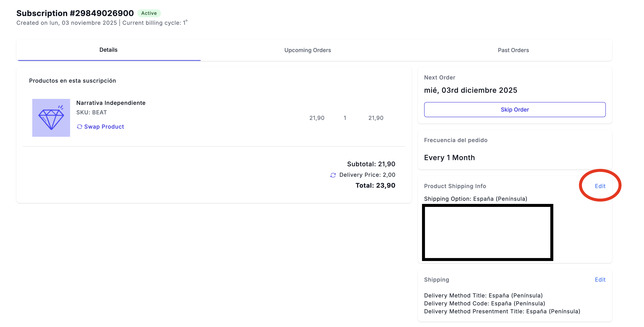This screenshot has height=327, width=644.
Task: Click the Delivery Price: 2,00 label
Action: tap(367, 175)
